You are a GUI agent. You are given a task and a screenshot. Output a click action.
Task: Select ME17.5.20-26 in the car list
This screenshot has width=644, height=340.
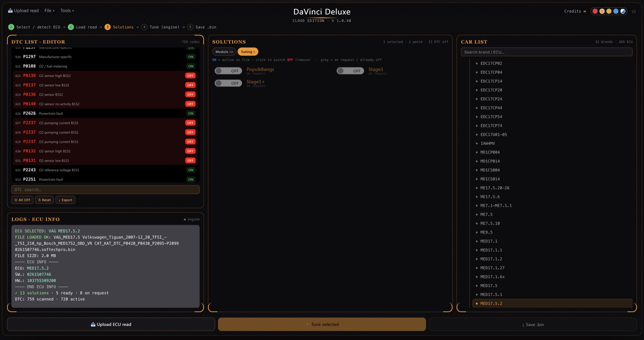pyautogui.click(x=553, y=188)
